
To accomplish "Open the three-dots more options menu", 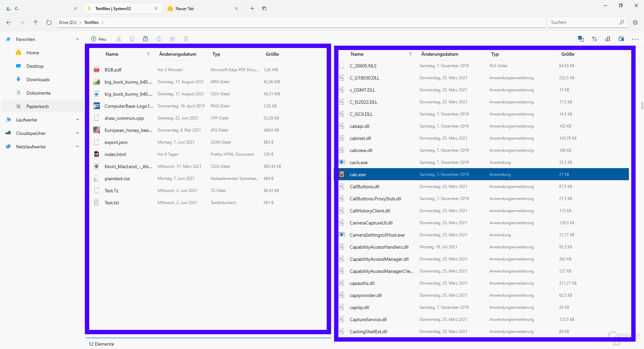I will 635,39.
